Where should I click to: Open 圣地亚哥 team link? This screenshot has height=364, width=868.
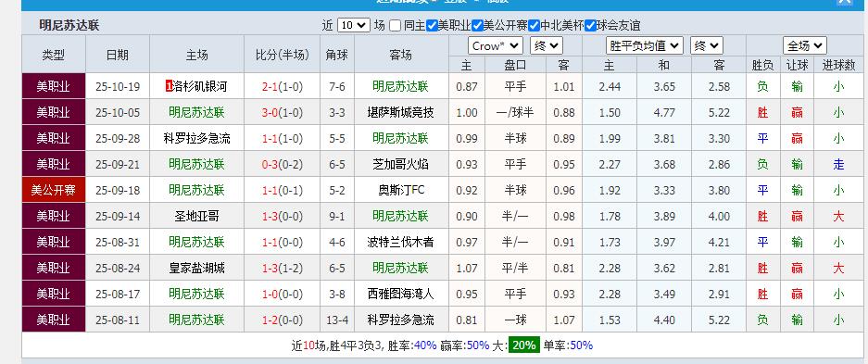click(x=196, y=217)
